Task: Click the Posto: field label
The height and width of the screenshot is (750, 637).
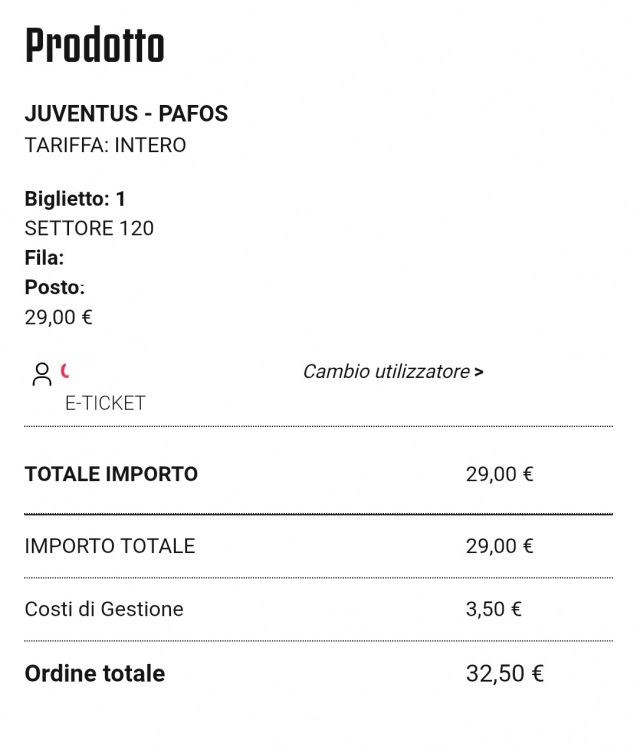Action: point(54,287)
